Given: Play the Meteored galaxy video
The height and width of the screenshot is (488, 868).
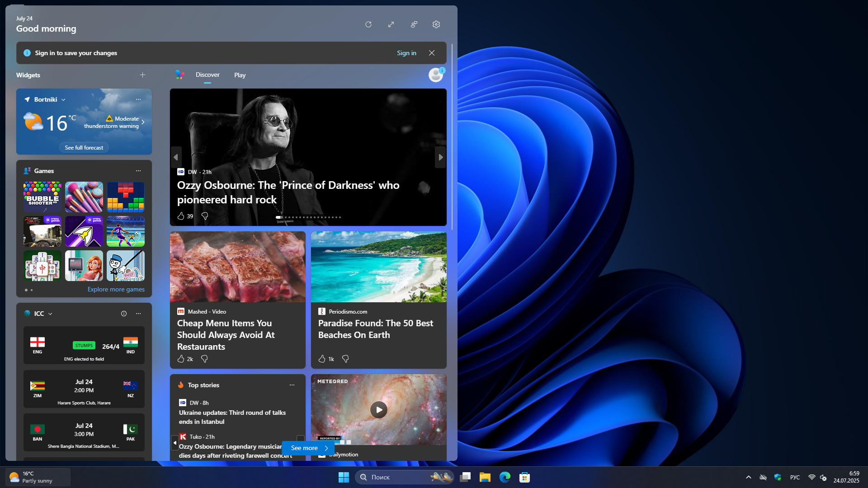Looking at the screenshot, I should click(378, 410).
